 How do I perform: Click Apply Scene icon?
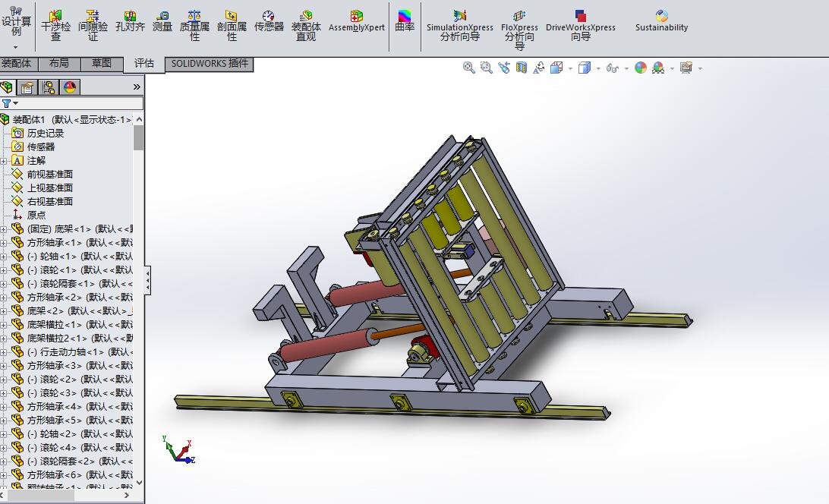click(x=658, y=68)
